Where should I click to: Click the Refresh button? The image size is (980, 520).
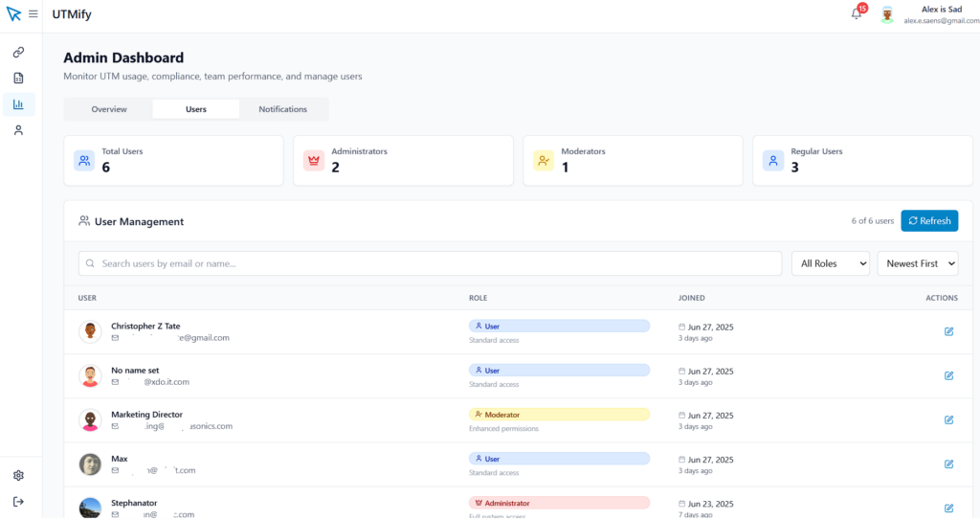click(929, 221)
